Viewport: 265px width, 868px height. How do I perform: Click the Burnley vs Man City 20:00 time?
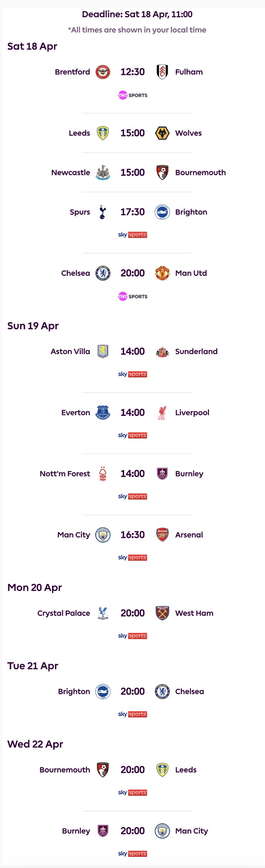pyautogui.click(x=132, y=831)
